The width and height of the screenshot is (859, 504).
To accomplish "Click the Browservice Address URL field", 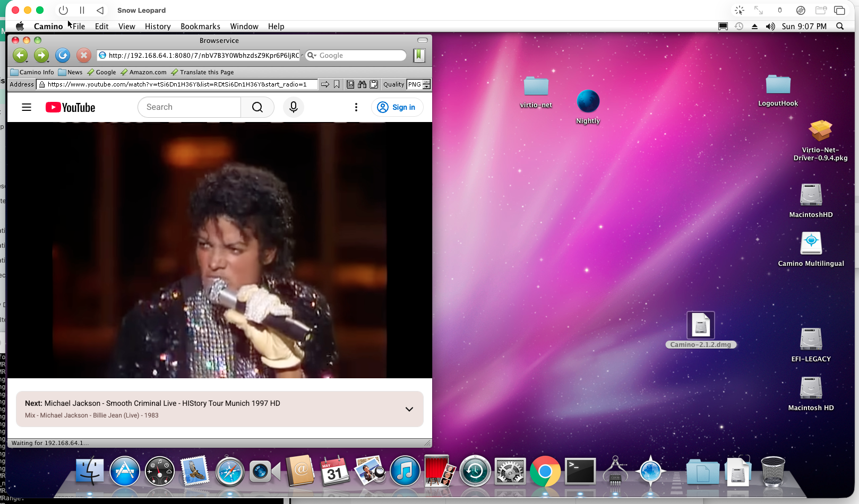I will [x=178, y=84].
